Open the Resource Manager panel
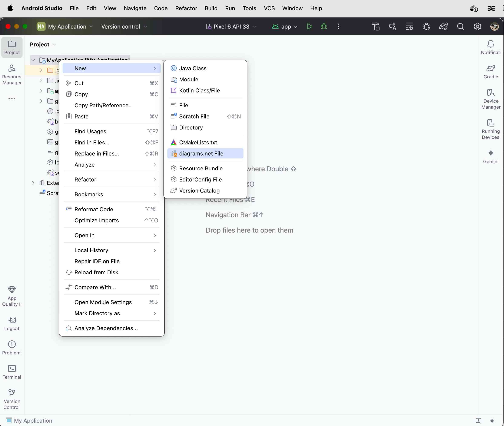Image resolution: width=504 pixels, height=426 pixels. pyautogui.click(x=12, y=74)
